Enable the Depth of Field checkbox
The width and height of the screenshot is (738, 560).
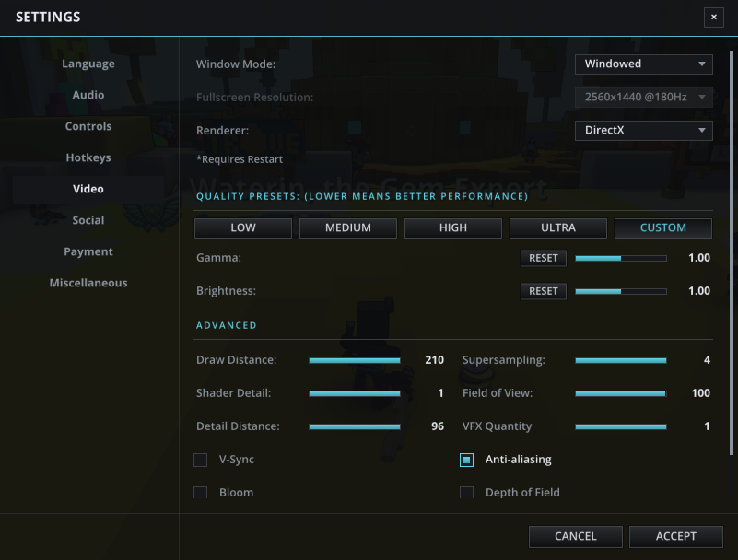466,493
